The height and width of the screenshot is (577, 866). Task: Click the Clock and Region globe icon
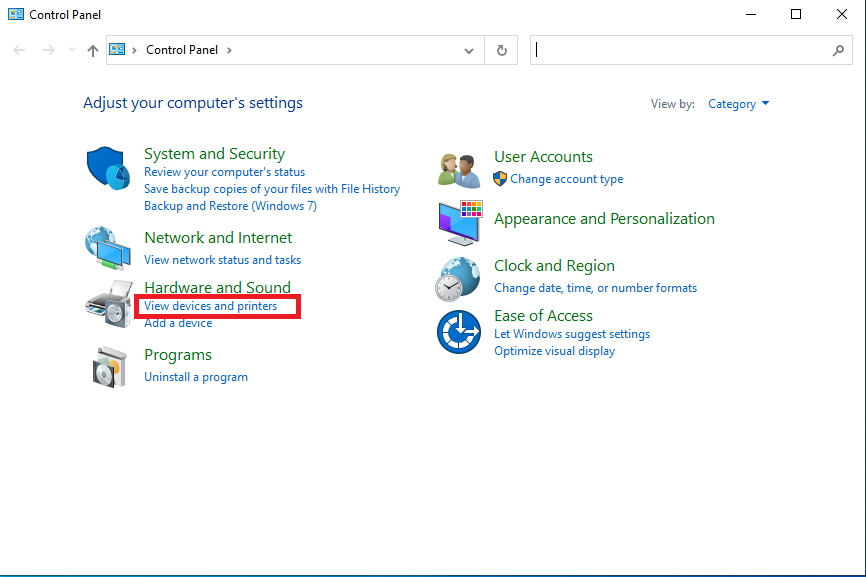(x=458, y=278)
